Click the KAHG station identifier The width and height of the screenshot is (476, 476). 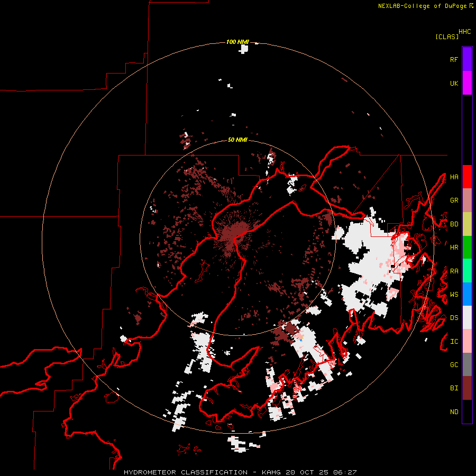(271, 472)
